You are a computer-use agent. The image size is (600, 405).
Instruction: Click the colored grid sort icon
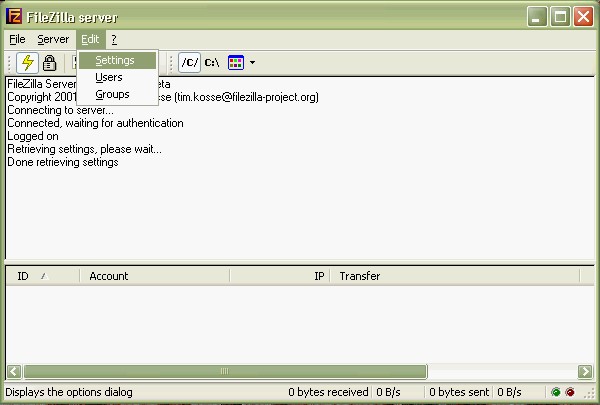point(236,62)
